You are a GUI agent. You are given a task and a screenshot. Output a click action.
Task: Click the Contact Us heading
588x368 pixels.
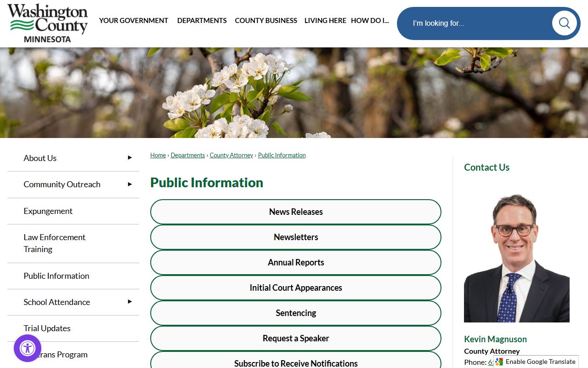coord(486,167)
